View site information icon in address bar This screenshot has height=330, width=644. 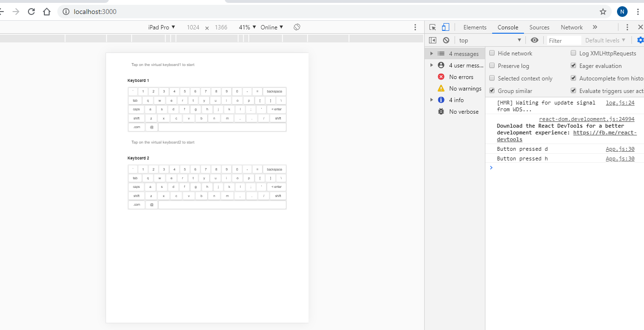tap(66, 12)
